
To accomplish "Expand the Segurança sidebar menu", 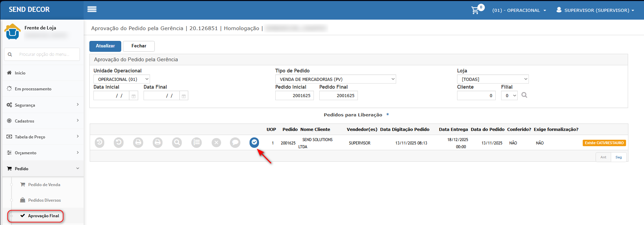I will [x=43, y=105].
